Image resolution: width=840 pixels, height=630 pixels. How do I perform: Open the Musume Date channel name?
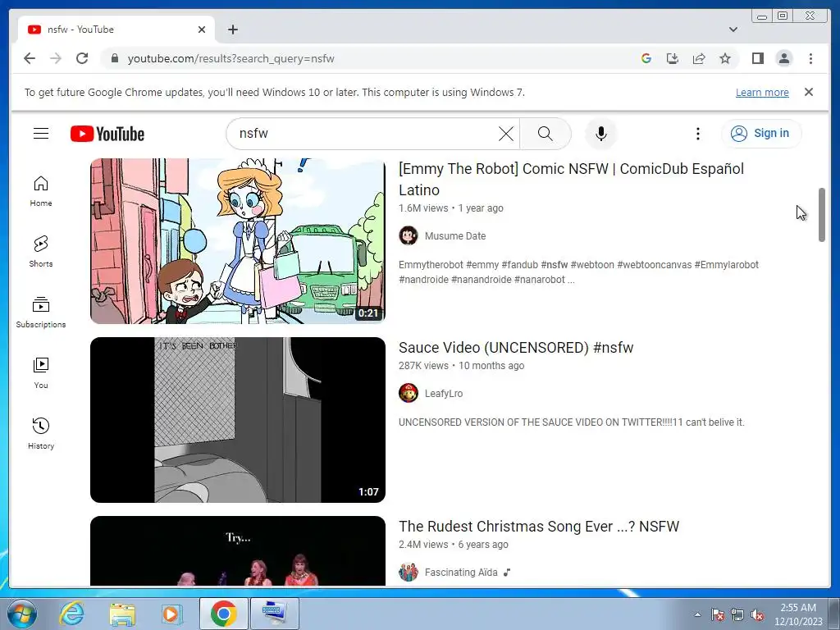(454, 235)
